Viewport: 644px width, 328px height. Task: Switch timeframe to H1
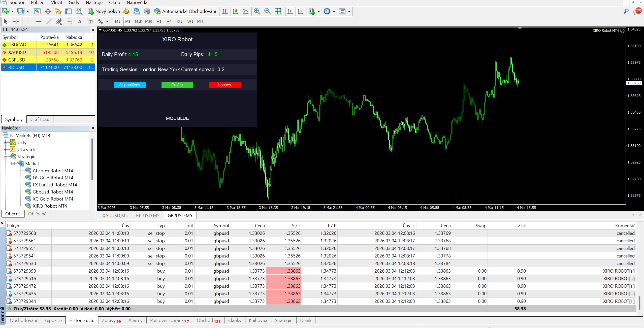159,21
